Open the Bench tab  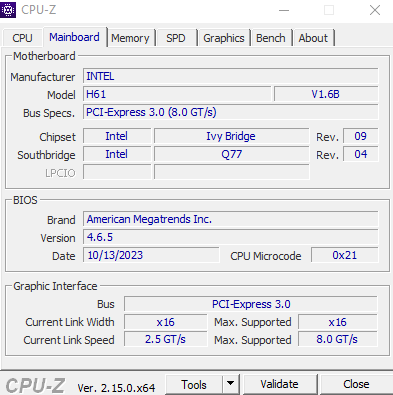coord(271,38)
